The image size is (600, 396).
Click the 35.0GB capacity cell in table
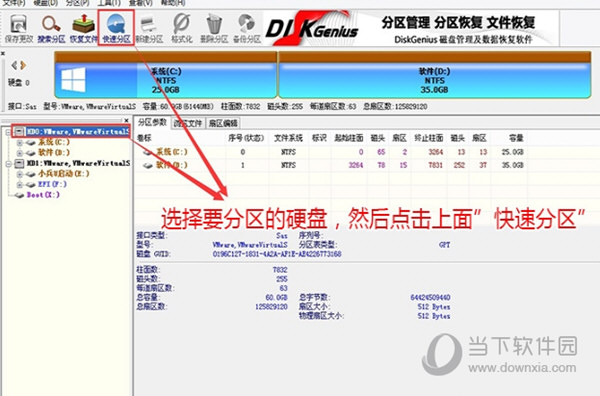(x=512, y=165)
